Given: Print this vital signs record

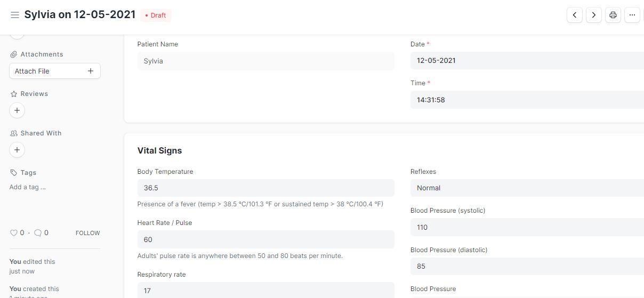Looking at the screenshot, I should coord(613,15).
